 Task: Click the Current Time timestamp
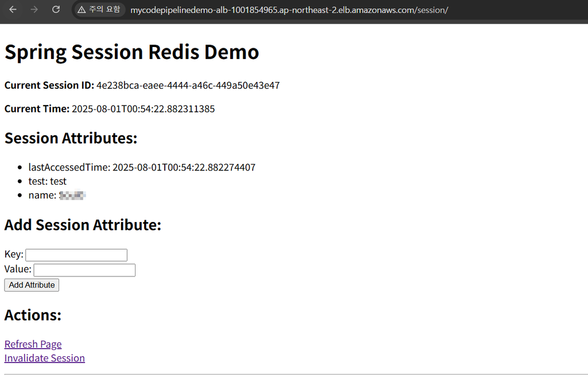tap(143, 108)
